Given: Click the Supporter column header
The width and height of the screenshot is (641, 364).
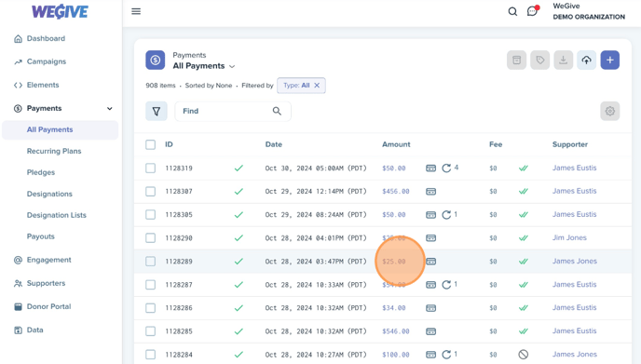Looking at the screenshot, I should click(570, 144).
